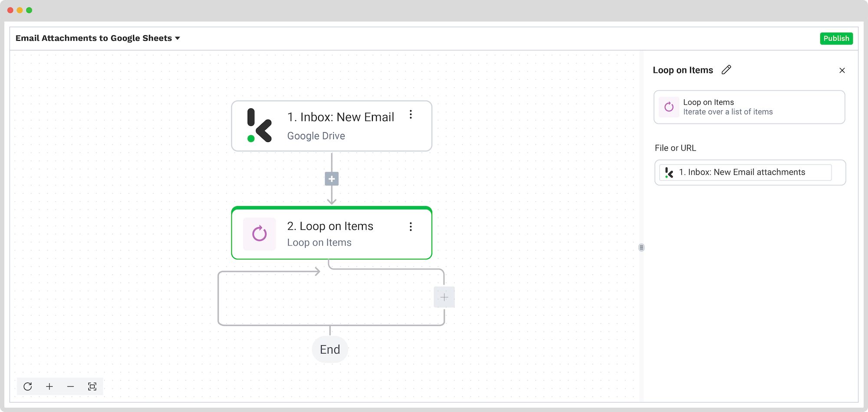The image size is (868, 412).
Task: Select the Inbox: New Email node
Action: click(x=332, y=126)
